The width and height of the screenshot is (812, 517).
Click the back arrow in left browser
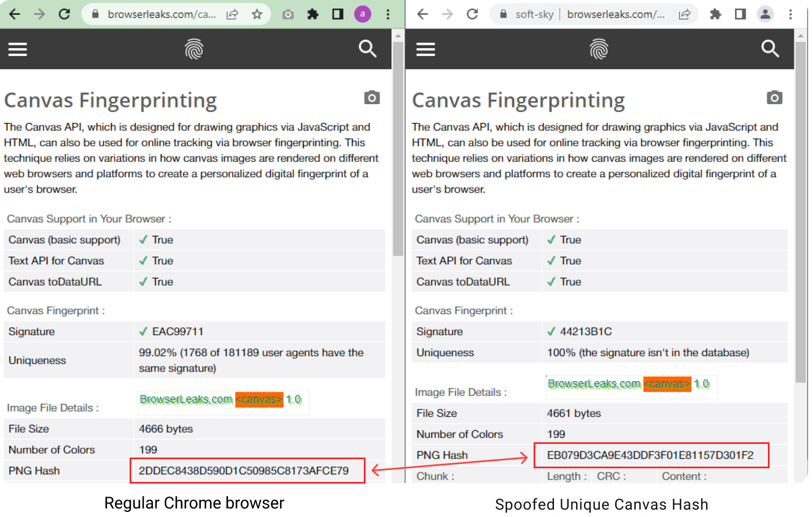[x=15, y=14]
